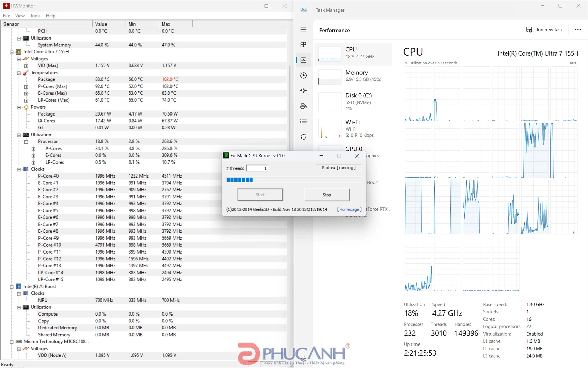The width and height of the screenshot is (588, 368).
Task: Click the Sensor column header
Action: [x=47, y=24]
